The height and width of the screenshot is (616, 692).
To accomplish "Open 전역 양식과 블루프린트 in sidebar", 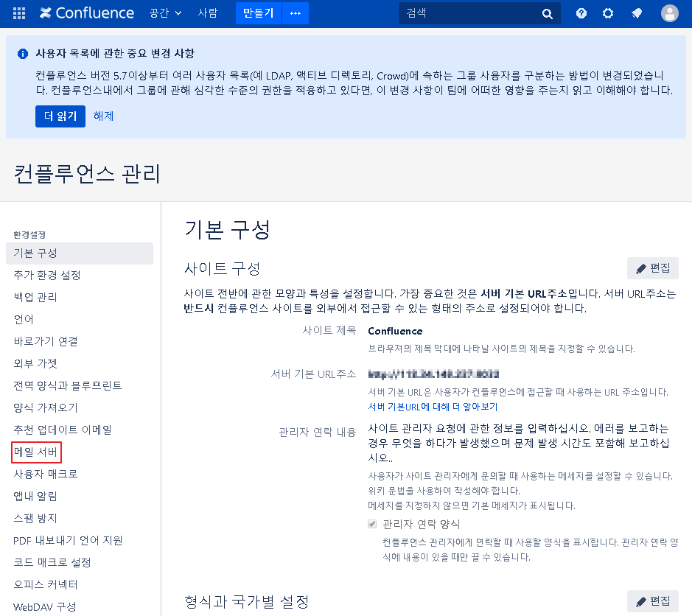I will click(x=68, y=385).
